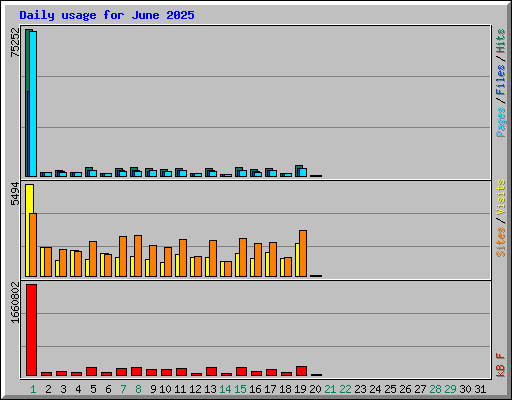Screen dimensions: 512x400
Task: Click the red 'KB F' legend label
Action: pos(501,365)
